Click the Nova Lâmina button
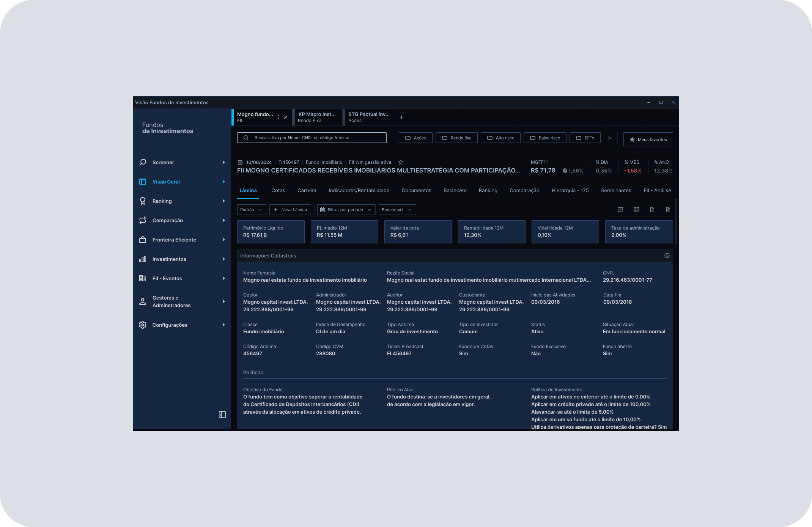The height and width of the screenshot is (527, 812). (x=290, y=210)
